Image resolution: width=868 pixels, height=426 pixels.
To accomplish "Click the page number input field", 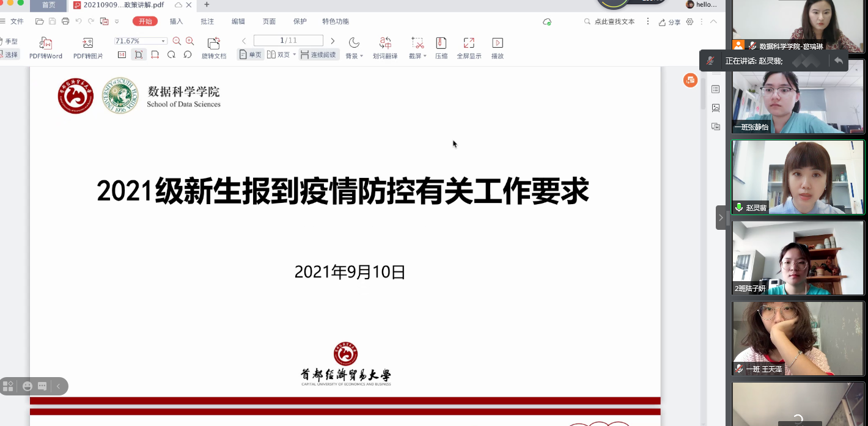I will pyautogui.click(x=289, y=40).
